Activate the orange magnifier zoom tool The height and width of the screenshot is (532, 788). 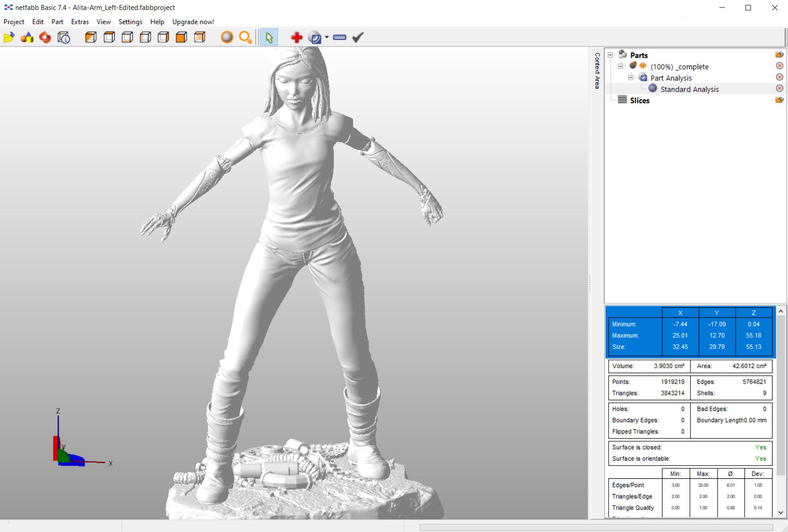tap(245, 37)
